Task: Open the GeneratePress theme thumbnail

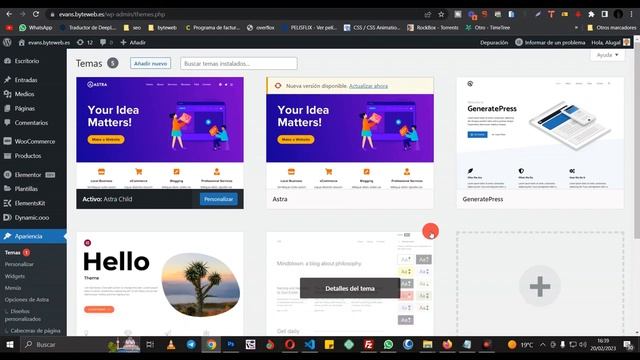Action: pyautogui.click(x=540, y=133)
